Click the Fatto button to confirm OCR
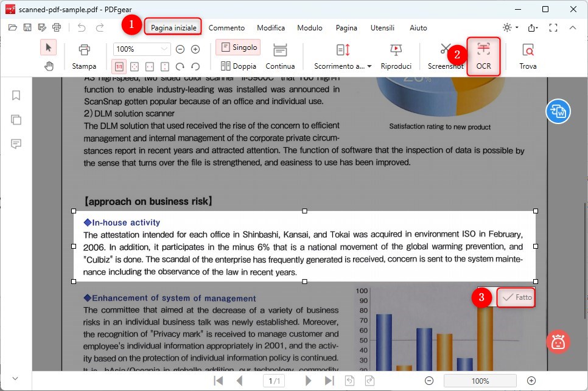The width and height of the screenshot is (588, 391). 516,297
